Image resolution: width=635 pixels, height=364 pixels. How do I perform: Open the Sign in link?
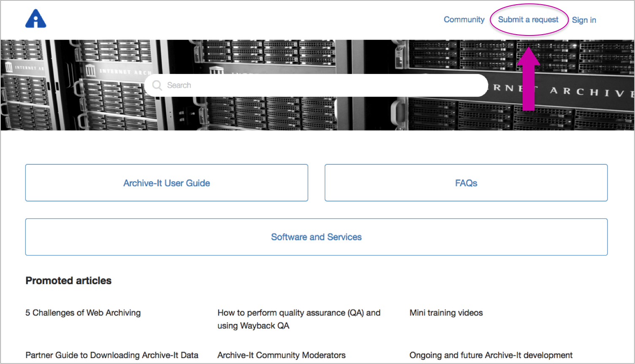pos(583,20)
